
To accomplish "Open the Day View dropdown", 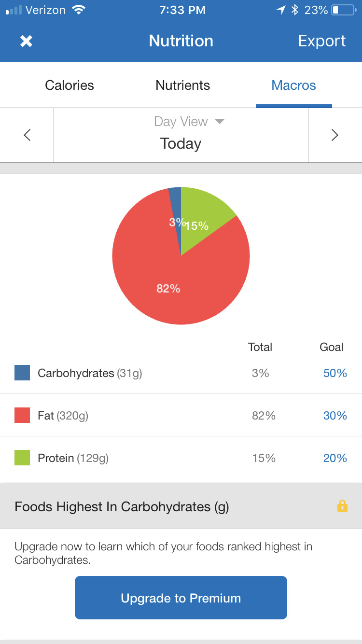I will 189,122.
